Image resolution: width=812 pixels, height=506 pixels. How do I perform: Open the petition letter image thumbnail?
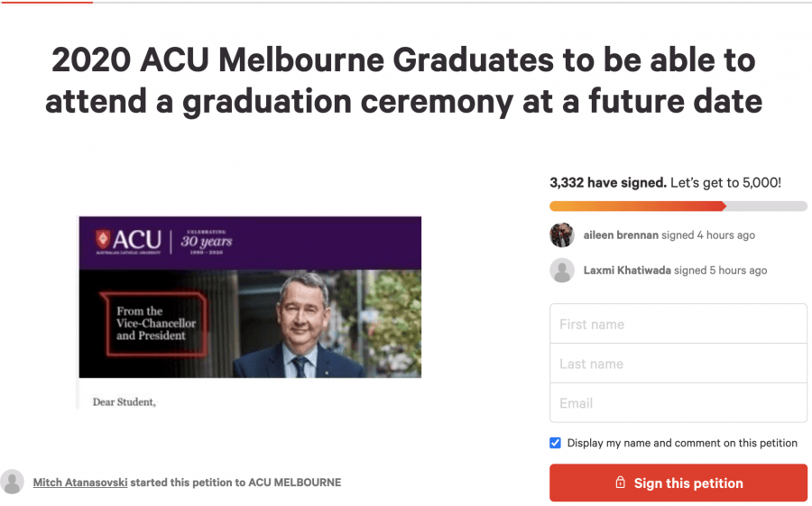click(249, 312)
